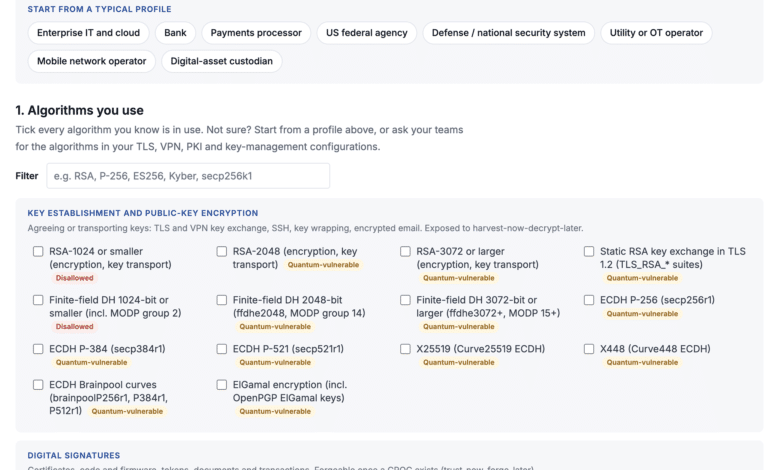
Task: Select the Enterprise IT and cloud profile
Action: 88,33
